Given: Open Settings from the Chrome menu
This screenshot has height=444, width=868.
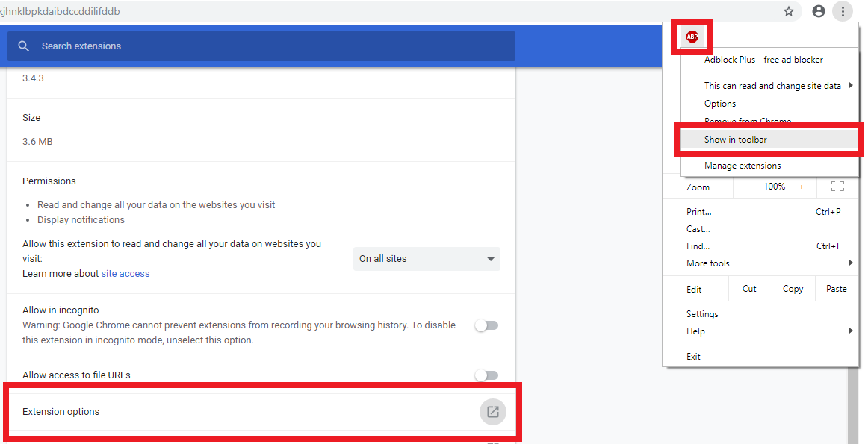Looking at the screenshot, I should pos(702,314).
